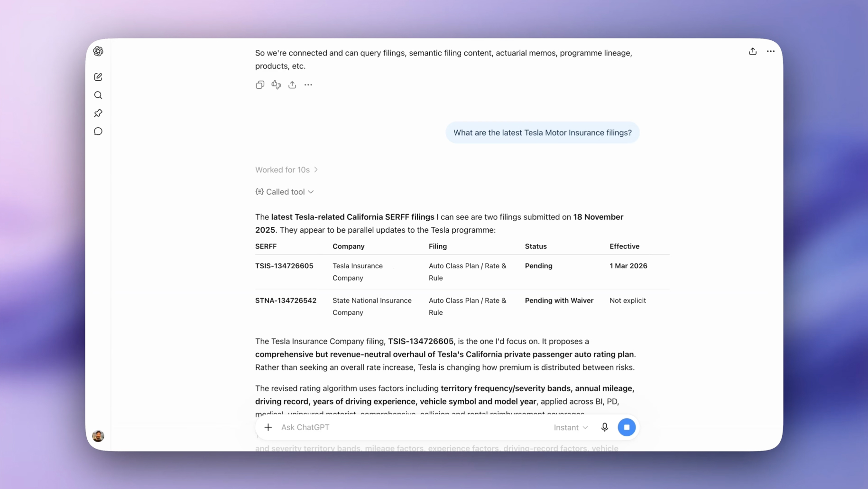
Task: Click the plus icon to add attachments
Action: (268, 427)
